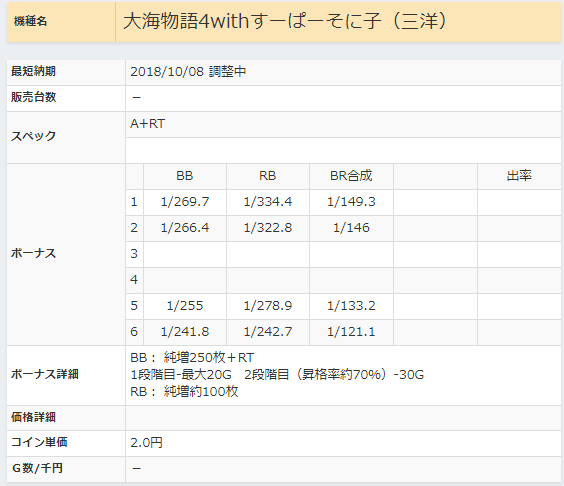
Task: Select setting 6 BB value 1/241.8
Action: [185, 332]
